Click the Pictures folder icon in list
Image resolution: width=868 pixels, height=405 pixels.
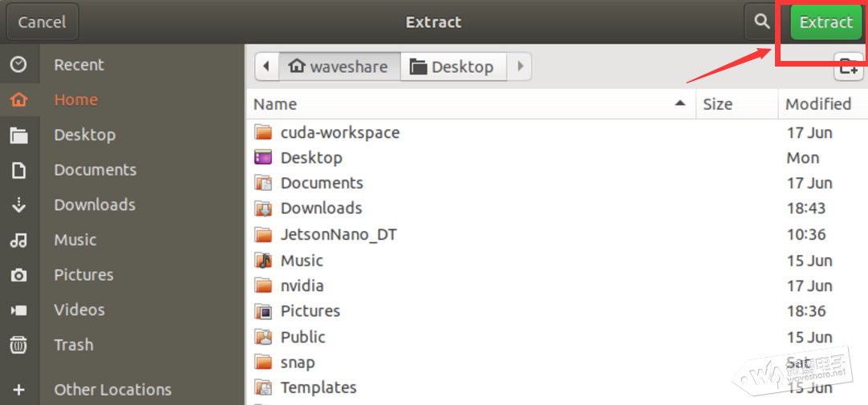263,311
